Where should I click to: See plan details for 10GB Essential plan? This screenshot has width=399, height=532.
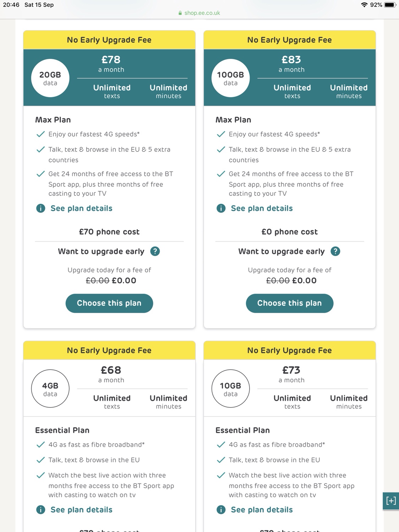tap(262, 510)
